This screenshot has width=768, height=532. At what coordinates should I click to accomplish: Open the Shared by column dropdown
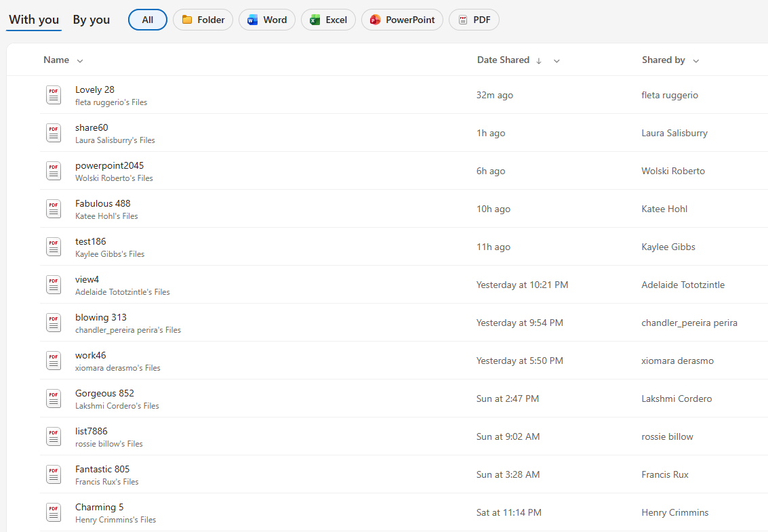696,61
